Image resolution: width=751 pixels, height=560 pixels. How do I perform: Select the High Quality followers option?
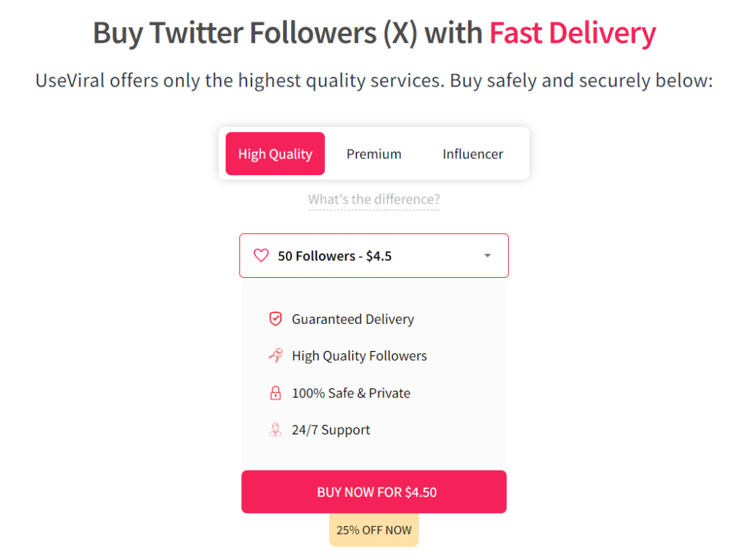pyautogui.click(x=275, y=154)
